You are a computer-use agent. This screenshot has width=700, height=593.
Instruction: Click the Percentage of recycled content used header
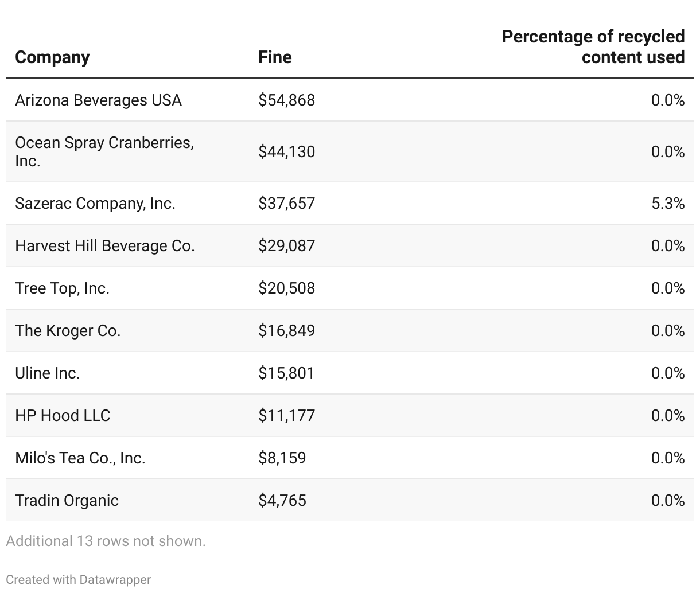[593, 47]
